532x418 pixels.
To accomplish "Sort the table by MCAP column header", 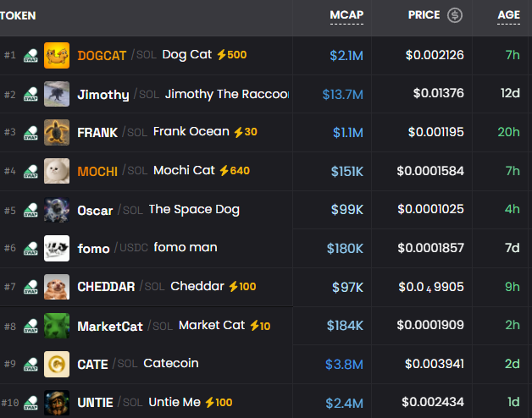I will 346,15.
